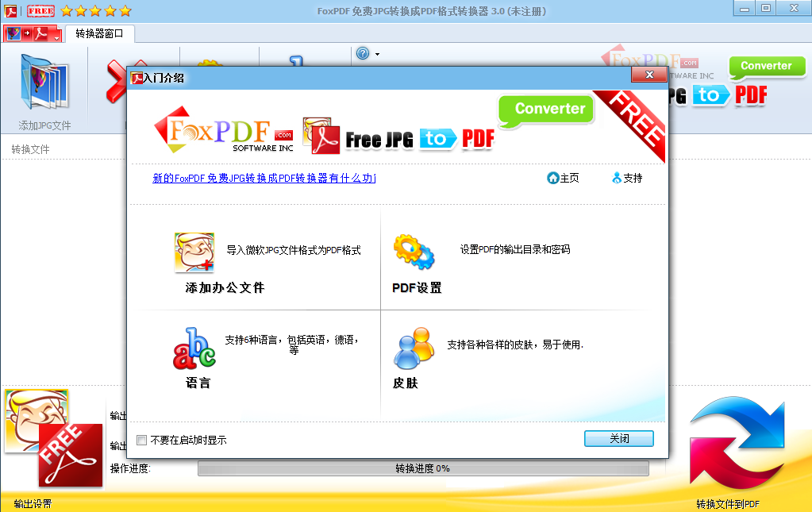The image size is (812, 512).
Task: Click the green Converter banner in the main window
Action: [x=767, y=67]
